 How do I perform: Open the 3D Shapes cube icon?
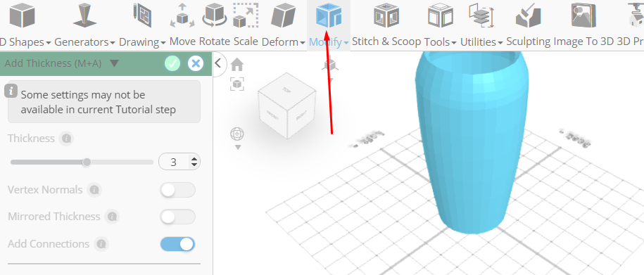(x=23, y=15)
